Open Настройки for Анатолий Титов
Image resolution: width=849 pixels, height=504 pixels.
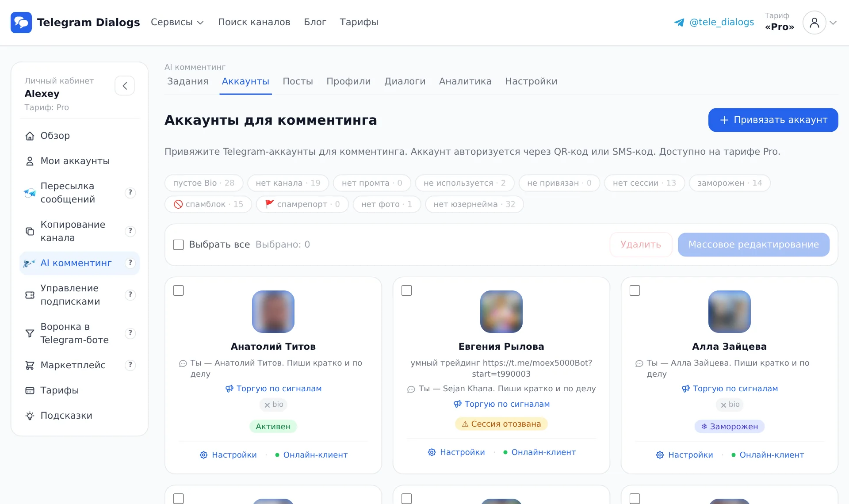pos(228,455)
